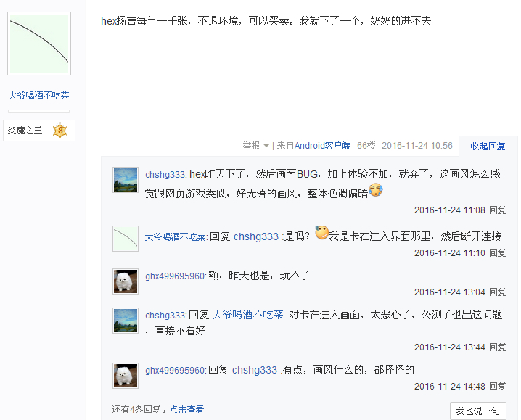Image resolution: width=521 pixels, height=420 pixels.
Task: Click the 我也说一句 button
Action: click(x=478, y=411)
